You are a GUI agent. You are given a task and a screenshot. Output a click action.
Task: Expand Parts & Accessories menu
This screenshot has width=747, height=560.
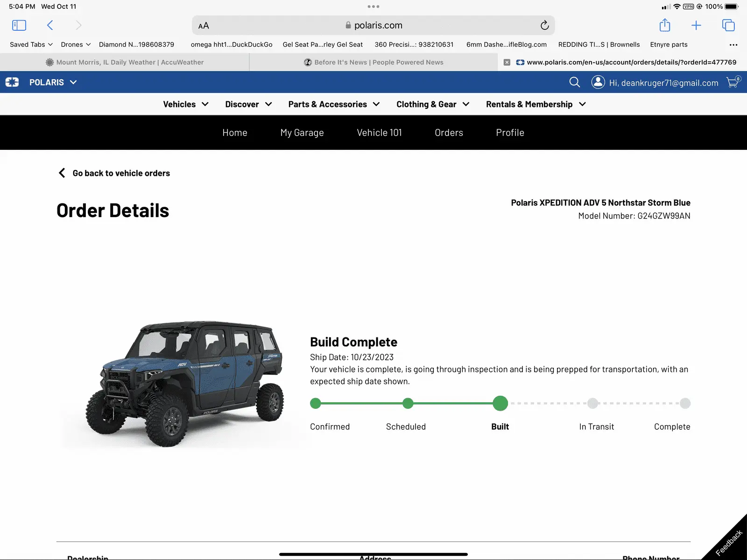click(x=334, y=104)
